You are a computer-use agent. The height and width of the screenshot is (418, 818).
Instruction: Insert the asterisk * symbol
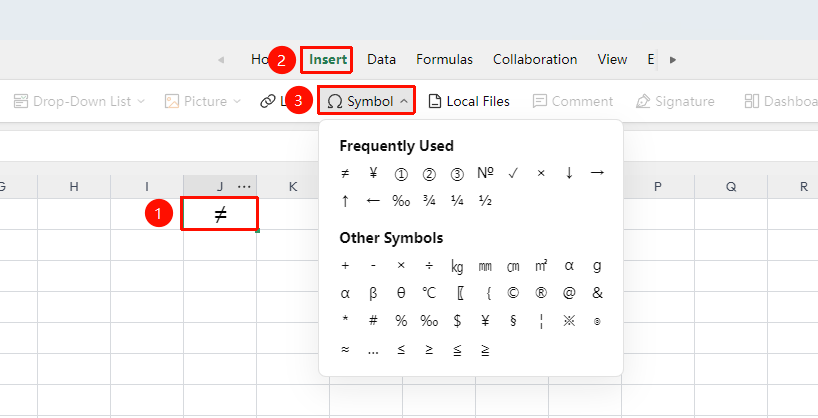345,319
